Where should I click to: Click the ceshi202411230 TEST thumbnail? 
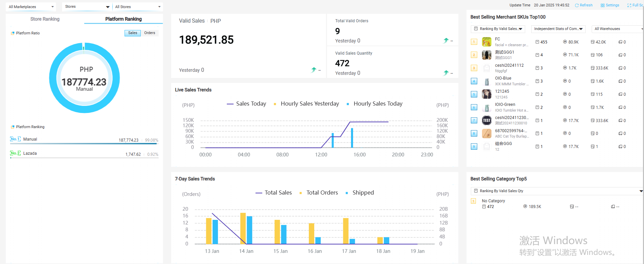pos(487,120)
